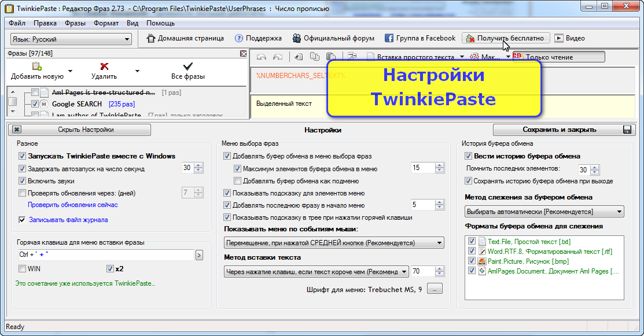644x336 pixels.
Task: Toggle the Только чтение read-only button
Action: click(558, 57)
